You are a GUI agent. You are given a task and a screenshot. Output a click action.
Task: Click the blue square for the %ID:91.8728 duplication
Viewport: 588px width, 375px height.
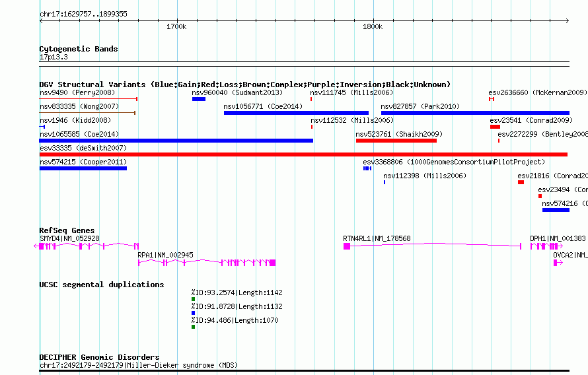point(193,313)
